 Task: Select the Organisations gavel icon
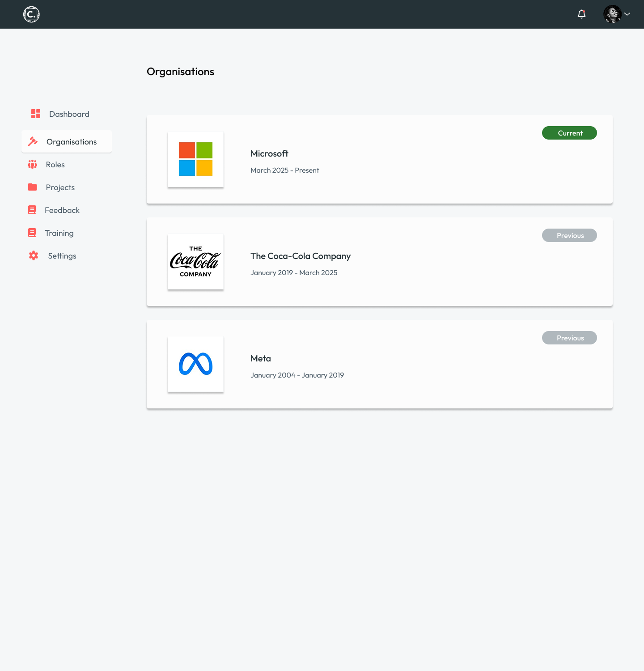point(33,141)
